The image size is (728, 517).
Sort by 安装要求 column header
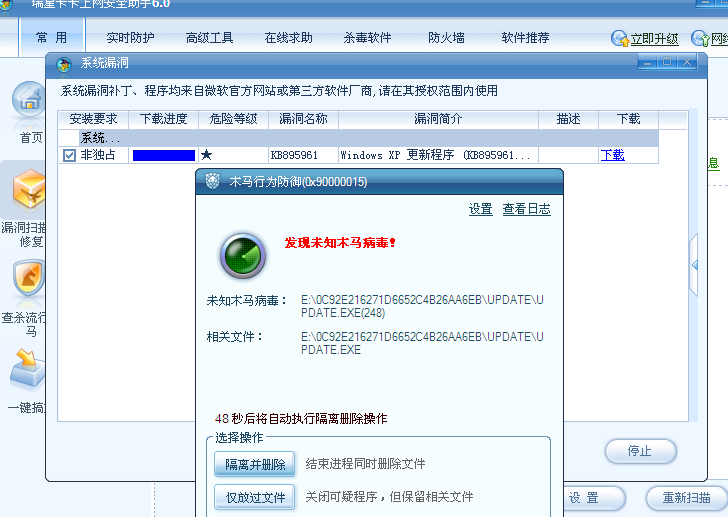pyautogui.click(x=93, y=119)
